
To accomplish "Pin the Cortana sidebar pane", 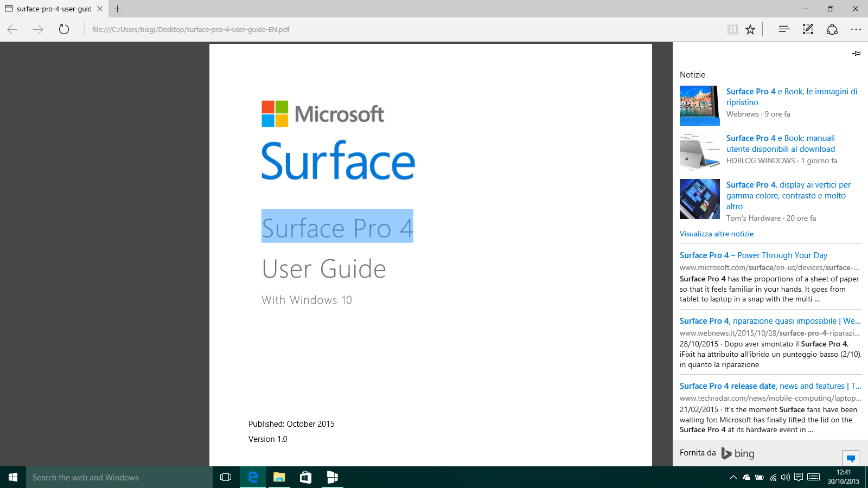I will point(856,53).
